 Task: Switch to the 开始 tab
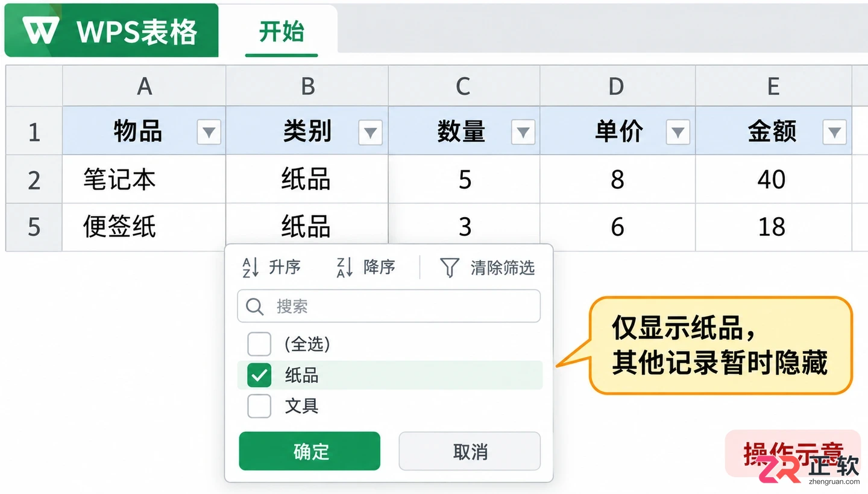281,32
